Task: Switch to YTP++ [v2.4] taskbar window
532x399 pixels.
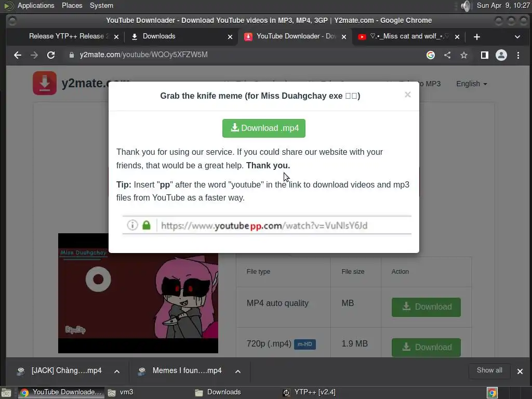Action: pos(323,392)
